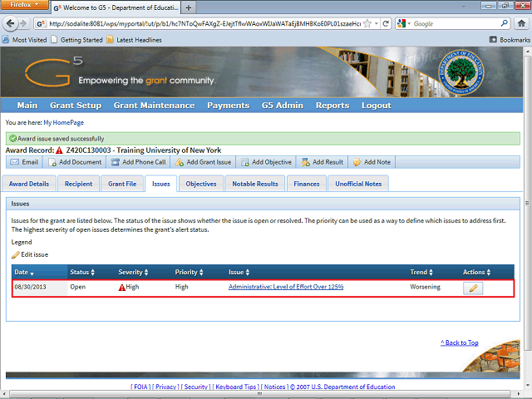
Task: Click the browser forward arrow button
Action: click(x=23, y=23)
